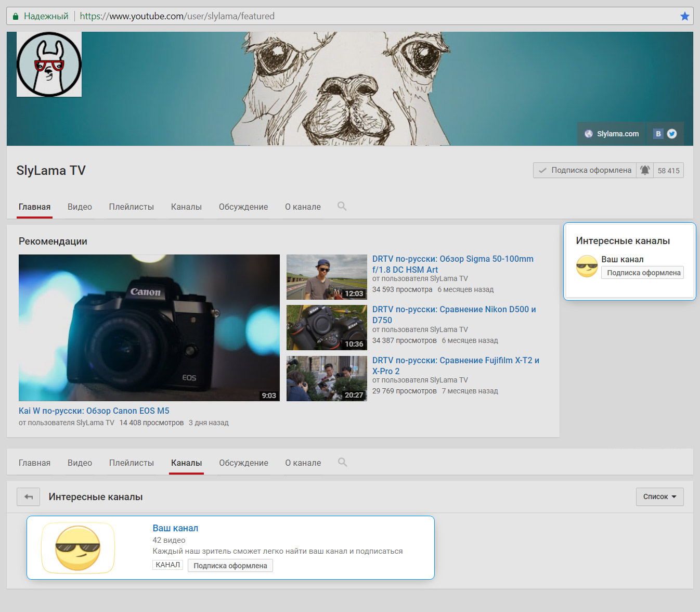Click the back arrow beside Интересные каналы
Viewport: 700px width, 612px height.
28,497
